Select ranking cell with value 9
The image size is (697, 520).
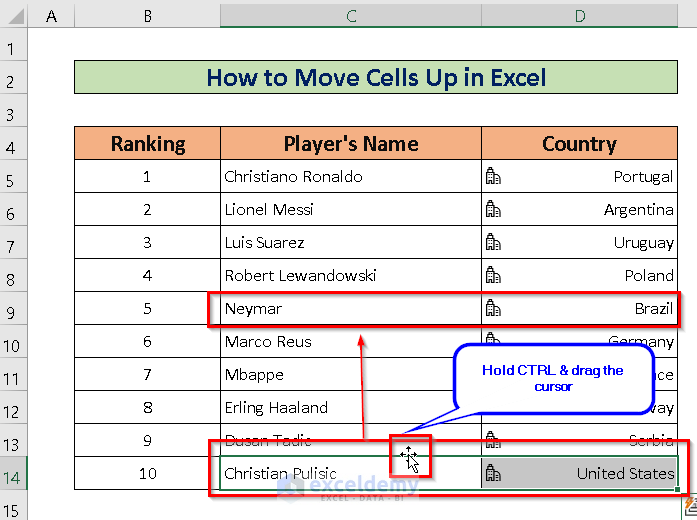[x=148, y=440]
